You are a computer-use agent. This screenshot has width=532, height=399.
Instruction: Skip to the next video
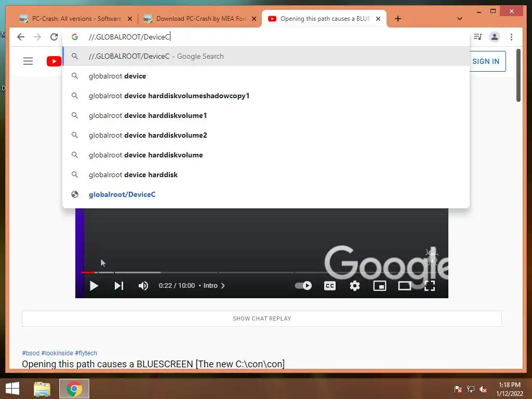119,286
